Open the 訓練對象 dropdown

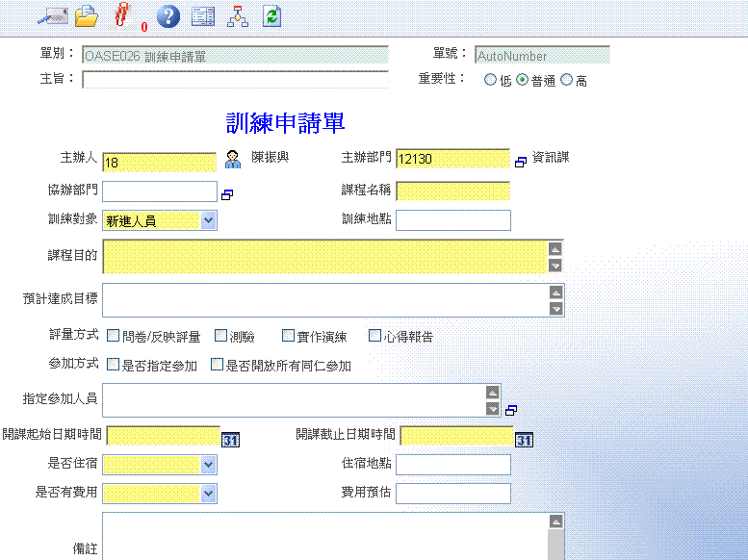(x=209, y=220)
